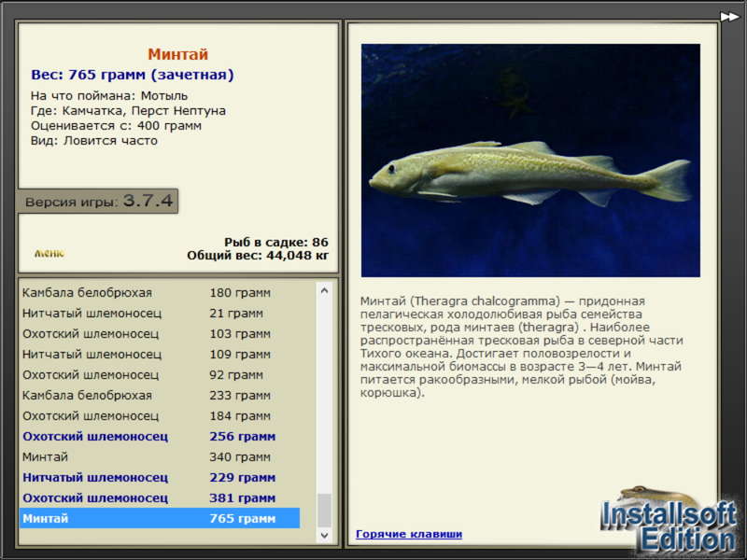Click the catch list scrollbar thumb
This screenshot has width=747, height=560.
pyautogui.click(x=324, y=510)
